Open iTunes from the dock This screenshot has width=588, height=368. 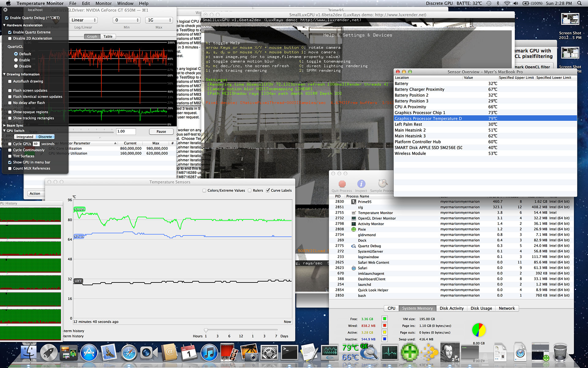point(209,353)
